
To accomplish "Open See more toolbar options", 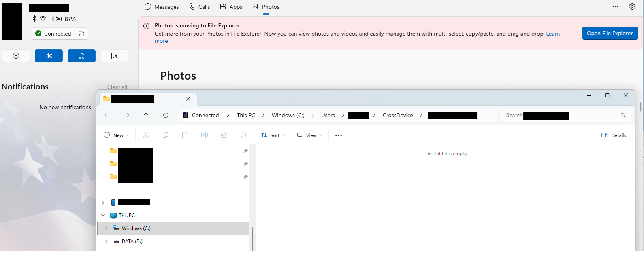I will coord(339,135).
